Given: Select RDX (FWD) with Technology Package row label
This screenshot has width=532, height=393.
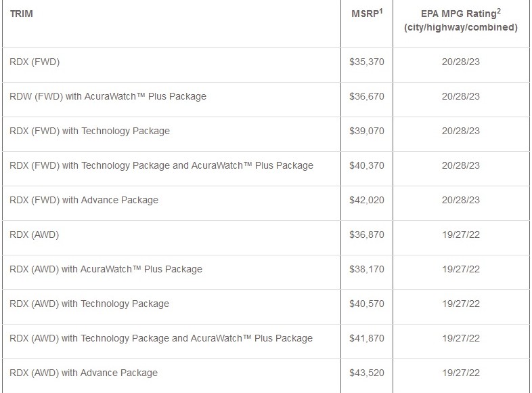Looking at the screenshot, I should coord(90,131).
